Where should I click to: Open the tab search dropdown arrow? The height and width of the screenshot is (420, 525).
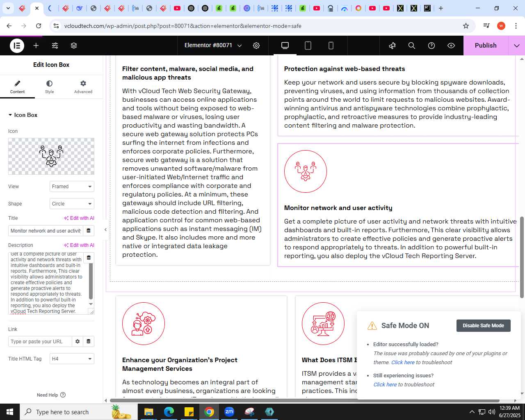click(8, 8)
